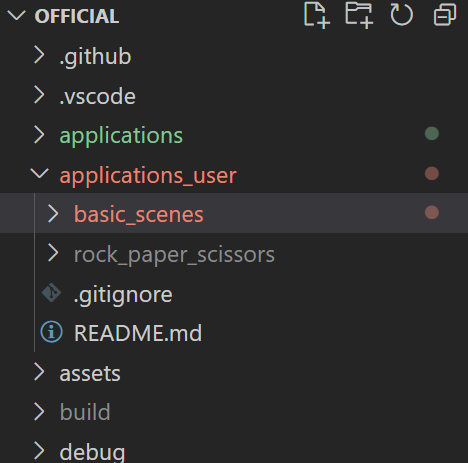Click the green status dot on applications
468x463 pixels.
click(x=432, y=134)
